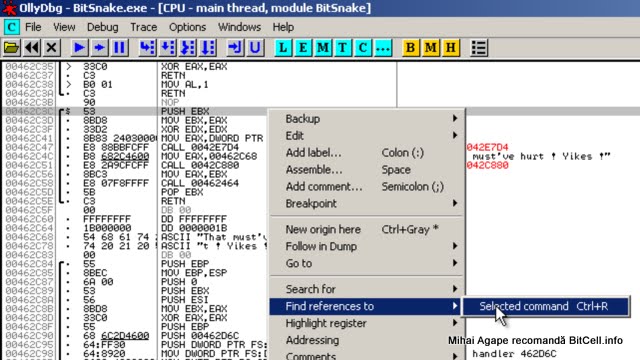Show Hardware breakpoints with yellow H button
The height and width of the screenshot is (360, 640).
pos(451,48)
